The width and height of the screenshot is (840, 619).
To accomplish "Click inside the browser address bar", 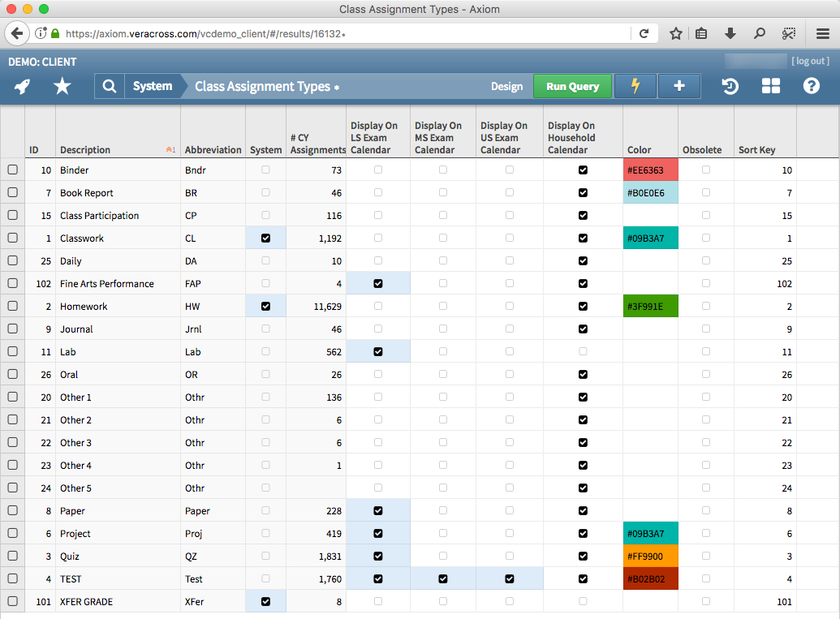I will [325, 33].
